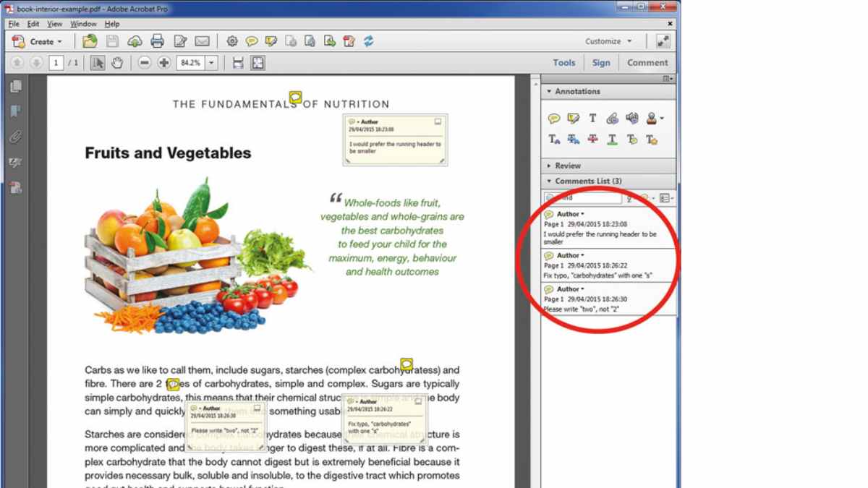The height and width of the screenshot is (488, 868).
Task: Open the Help menu
Action: 112,24
